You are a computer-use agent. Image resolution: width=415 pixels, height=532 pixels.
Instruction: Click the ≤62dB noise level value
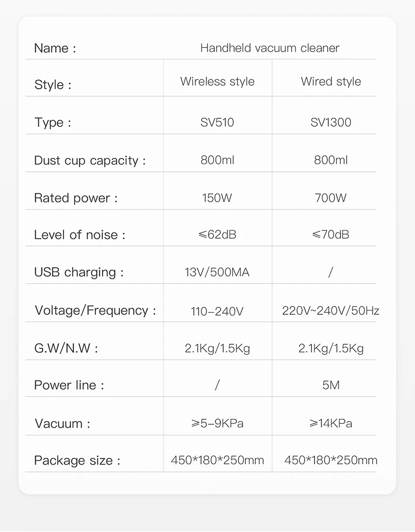(217, 234)
